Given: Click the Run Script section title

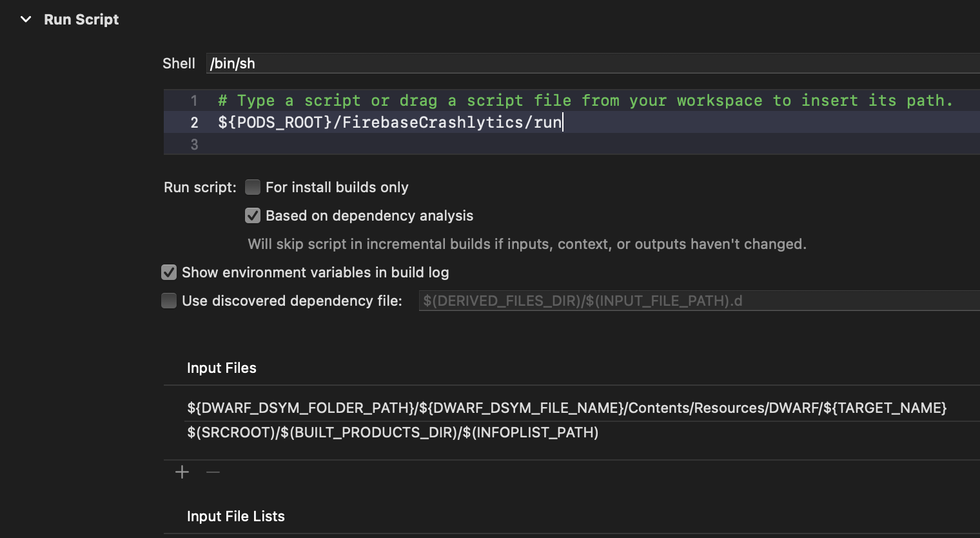Looking at the screenshot, I should tap(81, 19).
